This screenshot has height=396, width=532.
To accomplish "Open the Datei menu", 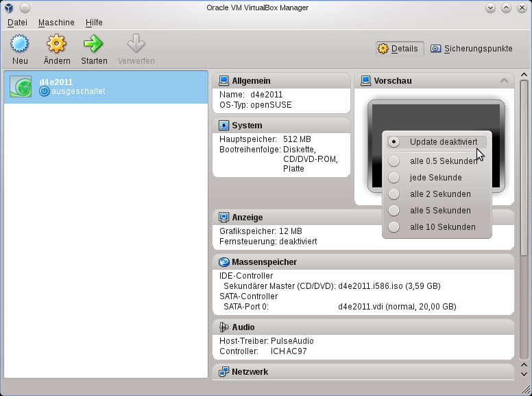I will 17,23.
